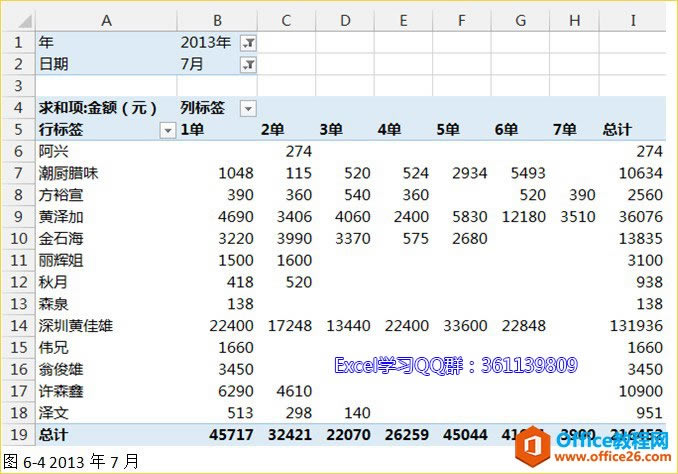
Task: Select the whole sheet with the corner triangle
Action: (x=24, y=21)
